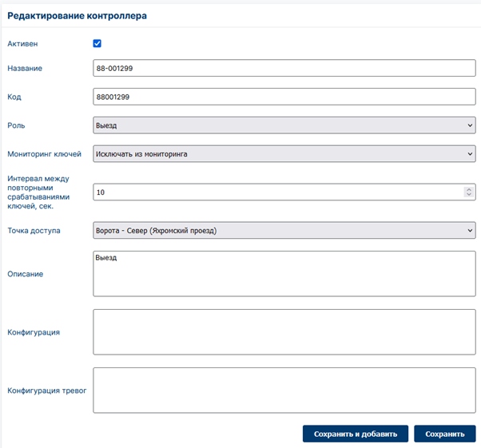
Task: Open the Роль dropdown
Action: (x=284, y=125)
